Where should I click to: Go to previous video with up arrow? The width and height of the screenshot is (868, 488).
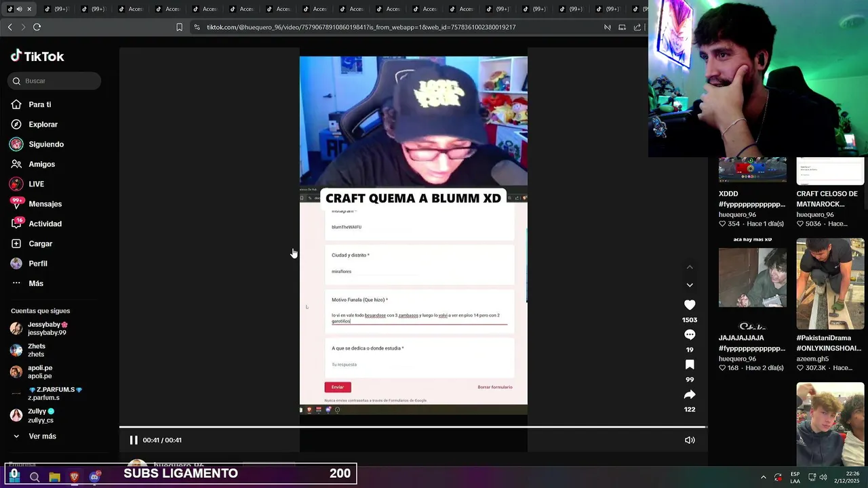tap(690, 267)
